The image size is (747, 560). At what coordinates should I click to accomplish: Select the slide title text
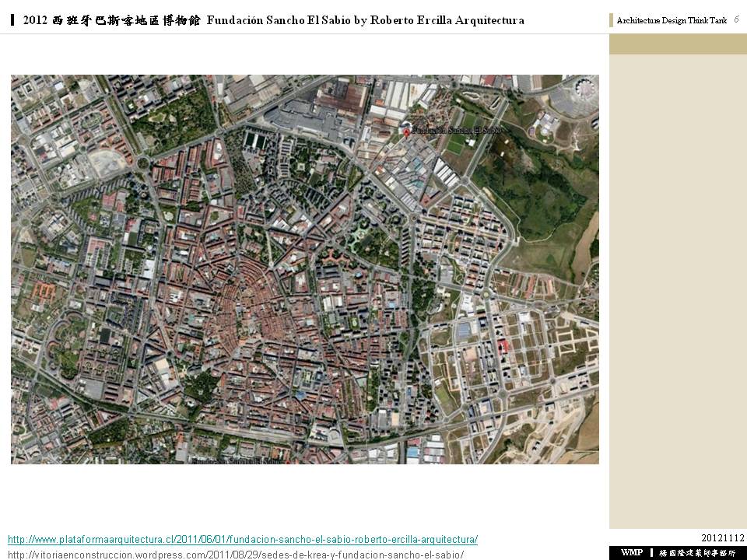click(x=274, y=20)
